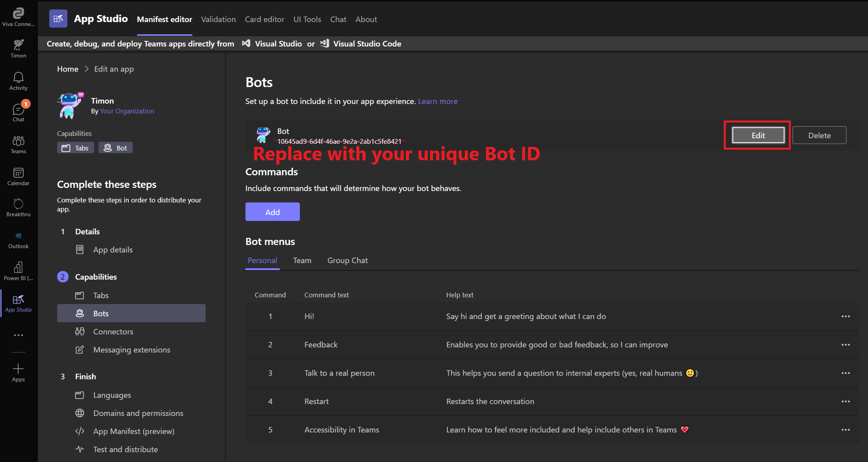Screen dimensions: 868x462
Task: Click Add to create a command
Action: [272, 212]
